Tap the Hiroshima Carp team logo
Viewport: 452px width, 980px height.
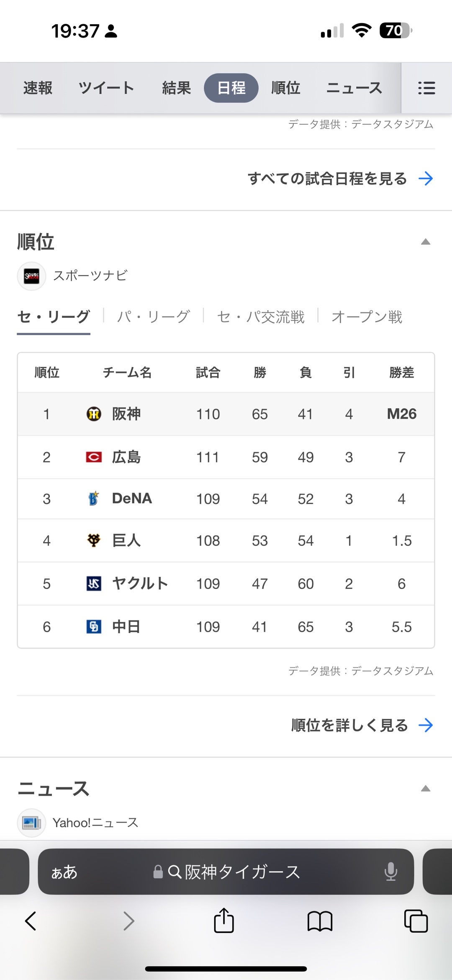[94, 457]
